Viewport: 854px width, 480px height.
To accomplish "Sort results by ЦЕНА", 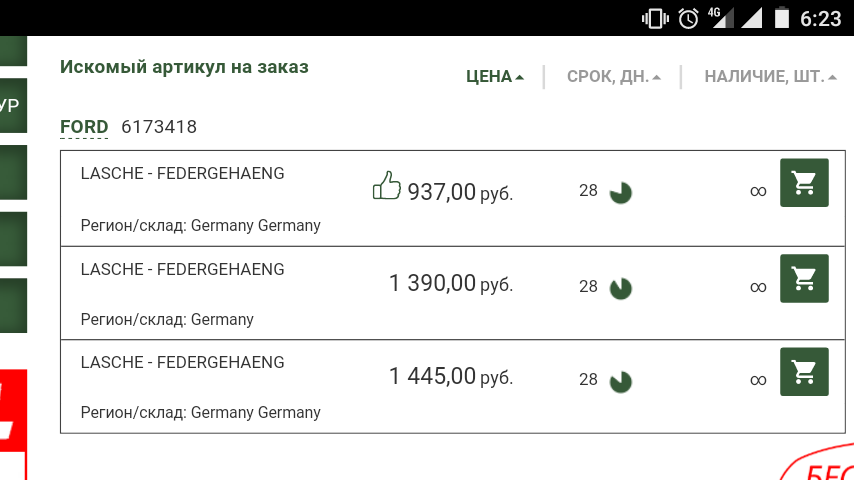I will click(x=495, y=76).
